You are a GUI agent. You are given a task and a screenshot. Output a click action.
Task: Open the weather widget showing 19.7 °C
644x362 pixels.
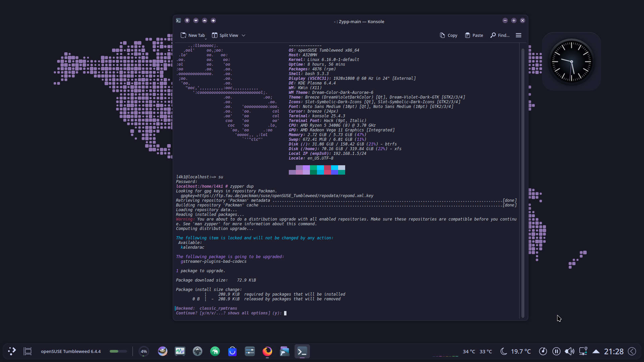coord(516,351)
